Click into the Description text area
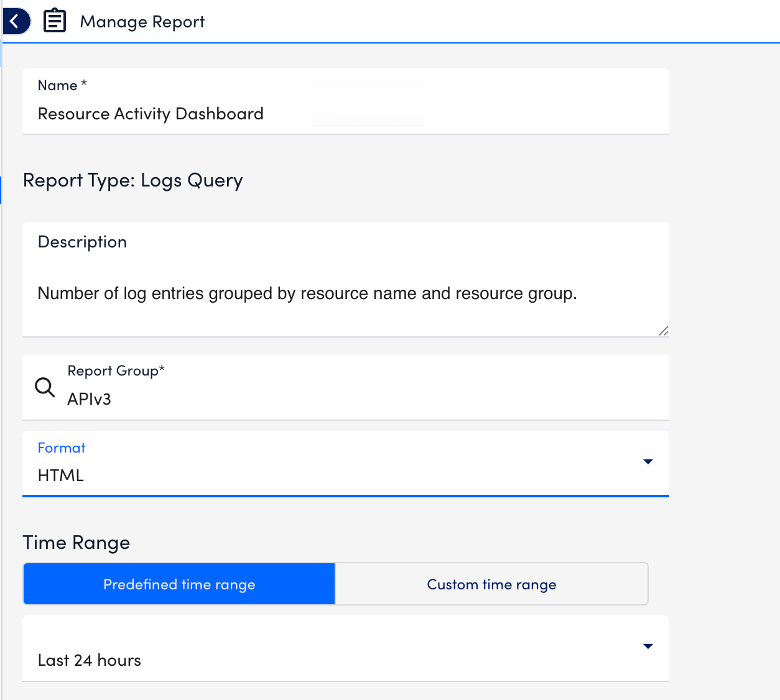This screenshot has width=780, height=700. pyautogui.click(x=346, y=280)
